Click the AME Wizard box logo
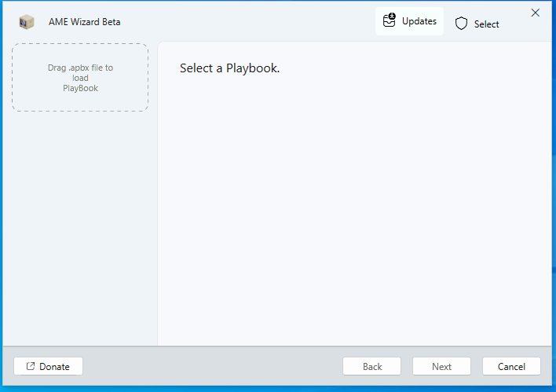The height and width of the screenshot is (392, 556). coord(27,22)
